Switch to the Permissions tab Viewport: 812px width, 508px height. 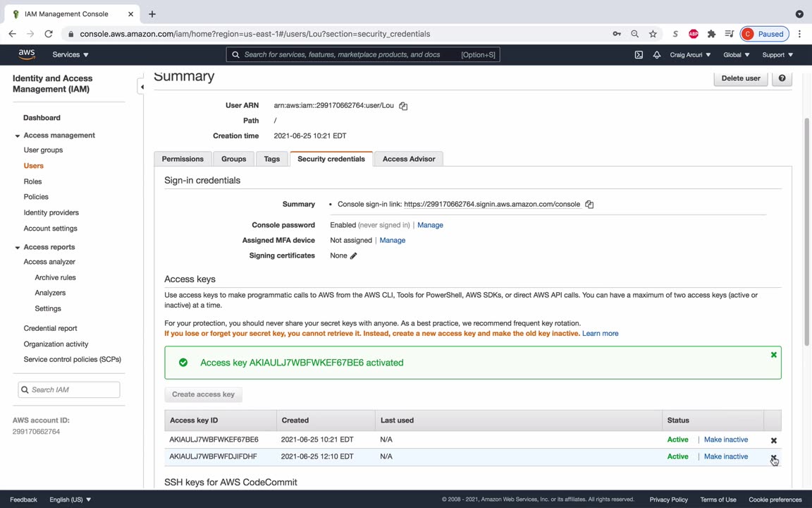(x=183, y=159)
